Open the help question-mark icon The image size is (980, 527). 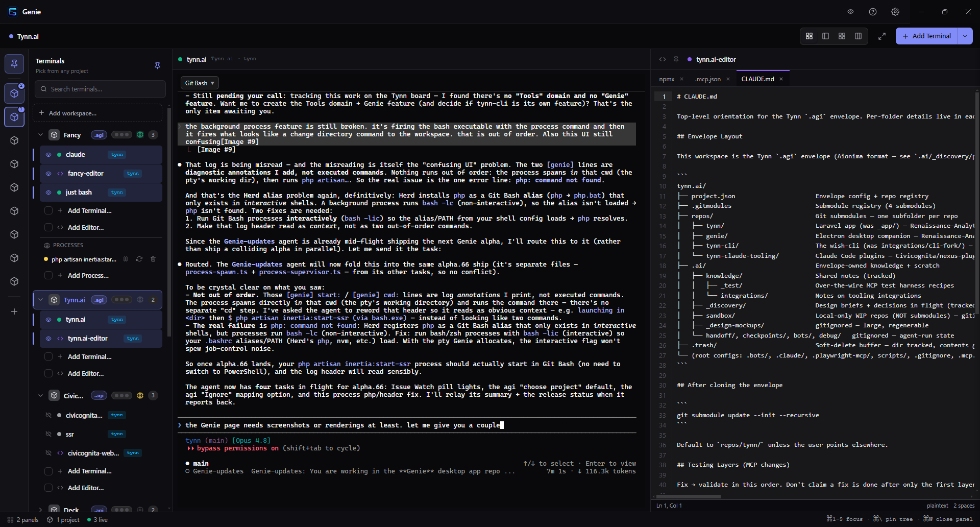click(873, 12)
